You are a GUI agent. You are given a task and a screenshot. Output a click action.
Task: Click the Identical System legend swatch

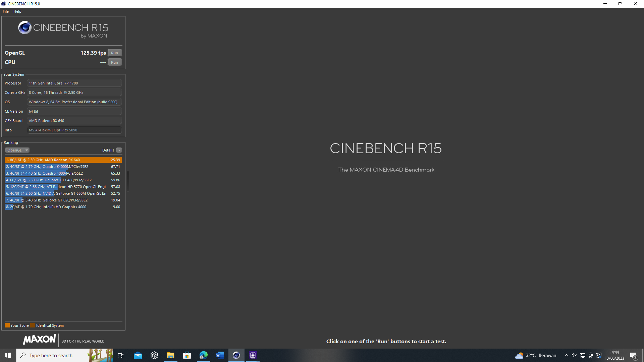click(33, 325)
